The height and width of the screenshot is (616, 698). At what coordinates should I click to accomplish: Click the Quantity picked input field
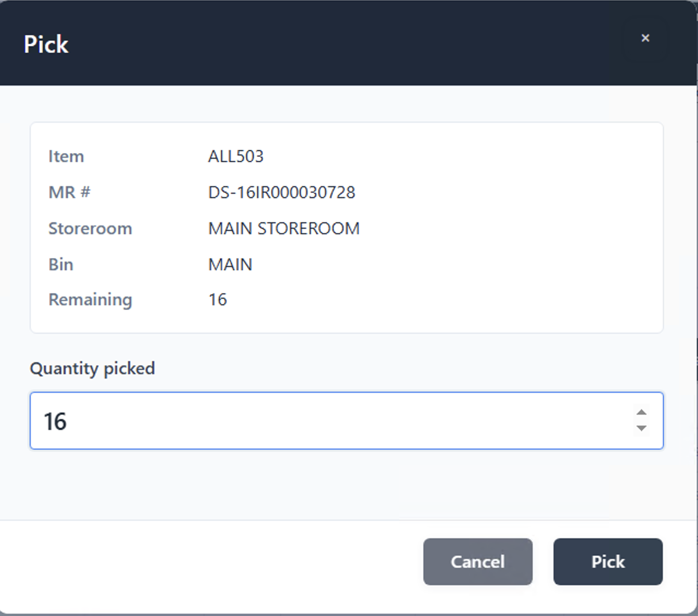[x=346, y=421]
